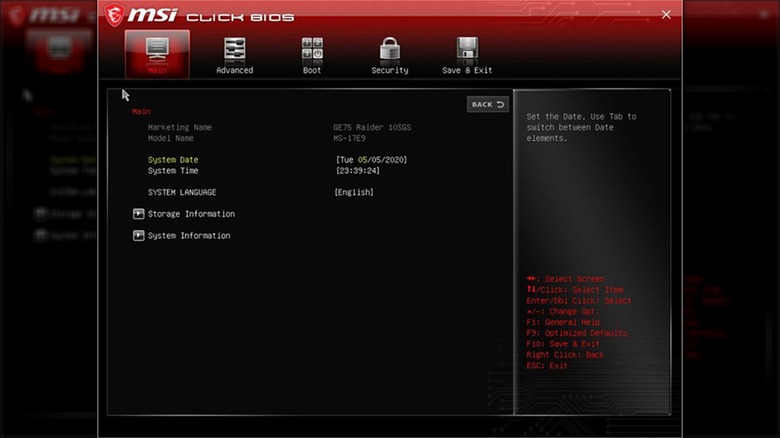The width and height of the screenshot is (780, 438).
Task: Click the MS-17E9 model value
Action: pyautogui.click(x=349, y=138)
